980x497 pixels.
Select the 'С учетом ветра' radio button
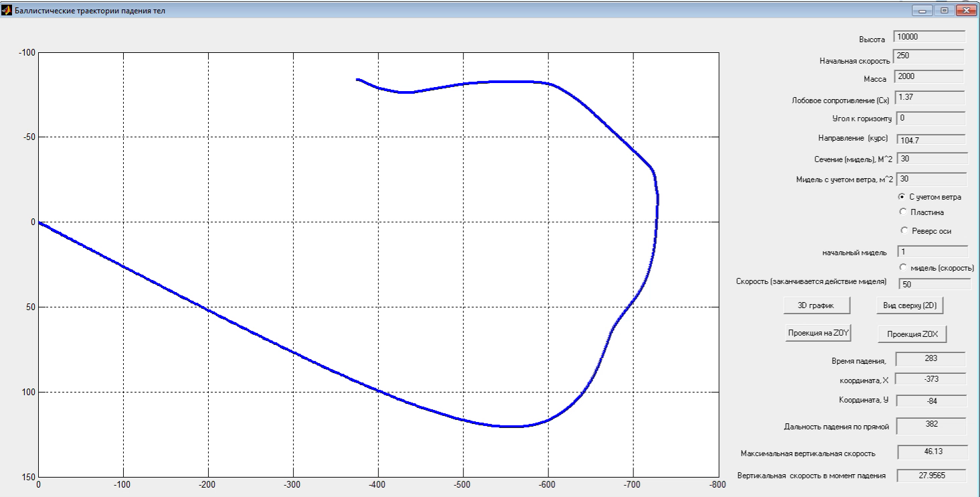coord(902,197)
